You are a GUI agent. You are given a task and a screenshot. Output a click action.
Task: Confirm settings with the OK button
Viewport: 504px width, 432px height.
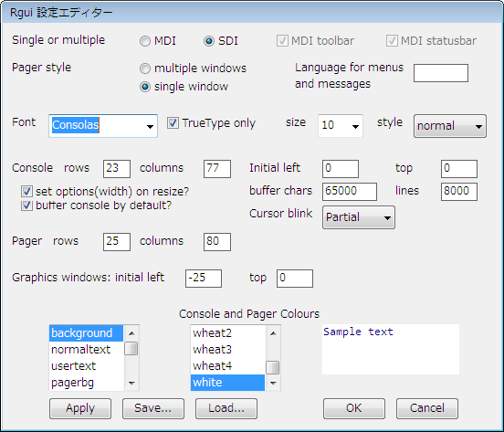click(354, 408)
